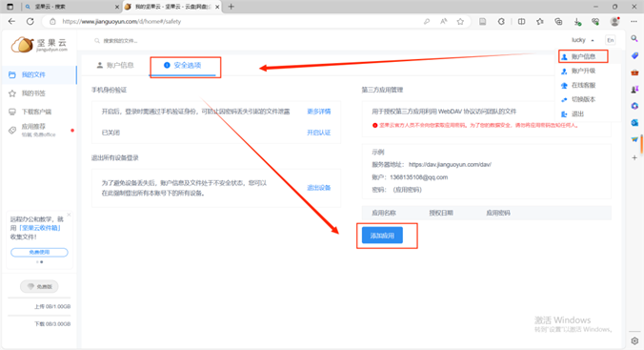Select the second promo carousel dot
Image resolution: width=644 pixels, height=350 pixels.
(42, 262)
